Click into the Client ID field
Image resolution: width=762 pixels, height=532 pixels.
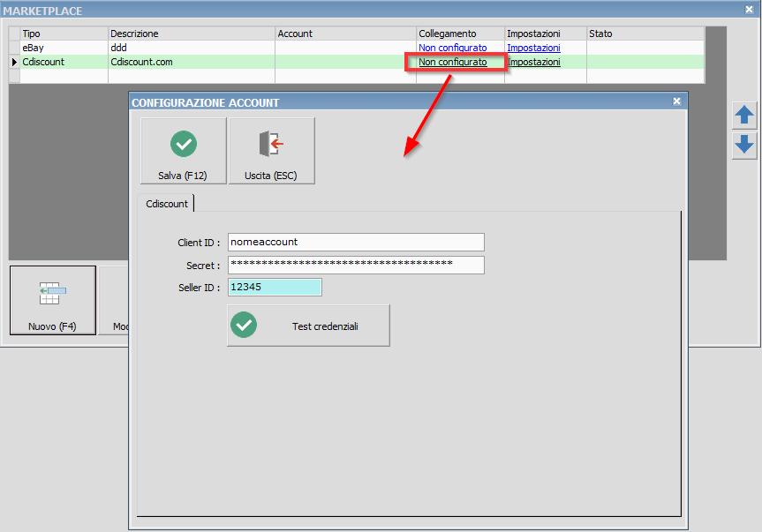pos(355,242)
